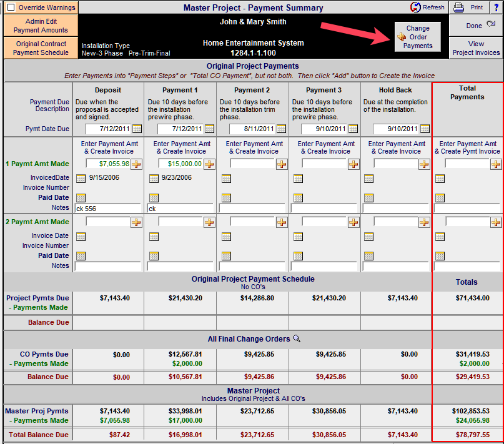Click Payment 3 project due $21,430.20

pyautogui.click(x=329, y=298)
